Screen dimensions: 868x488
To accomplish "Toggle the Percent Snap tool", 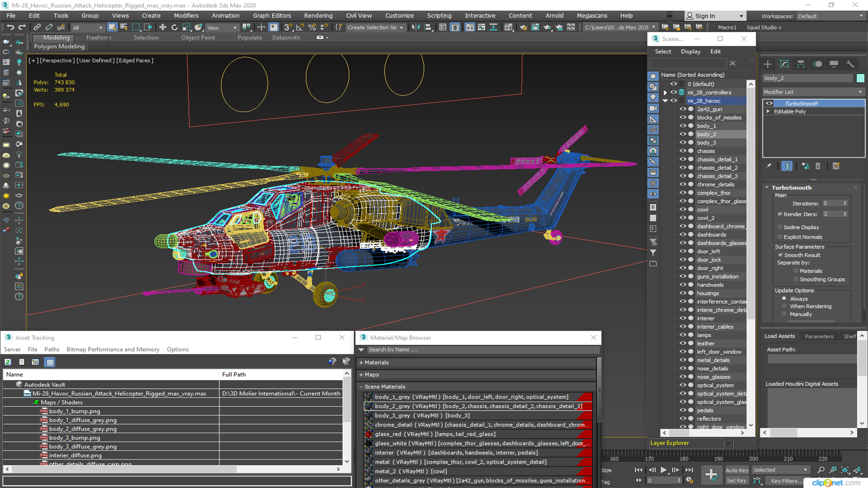I will (x=311, y=28).
